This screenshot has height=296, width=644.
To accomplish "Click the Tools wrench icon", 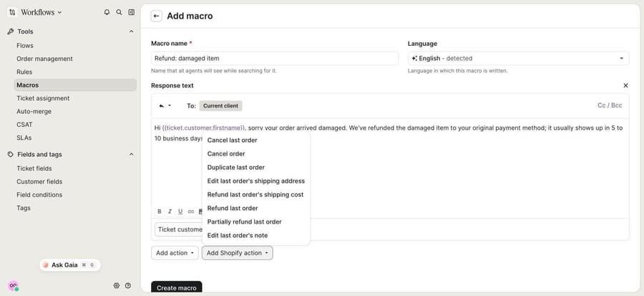I will tap(11, 32).
